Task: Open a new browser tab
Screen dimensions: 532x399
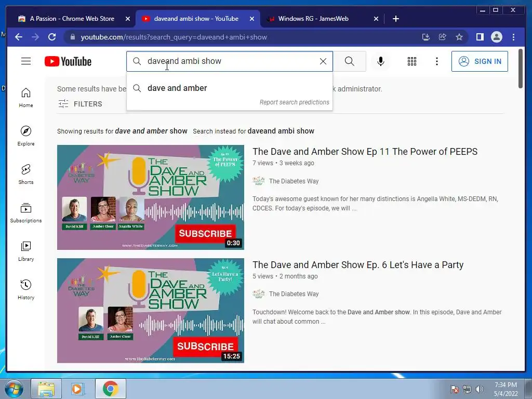Action: tap(395, 19)
